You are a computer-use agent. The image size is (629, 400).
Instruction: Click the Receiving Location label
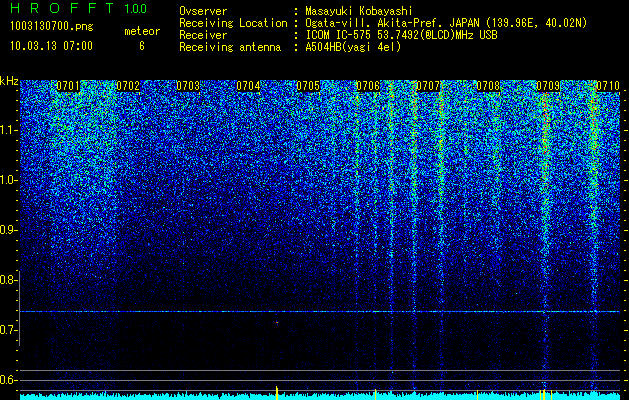[x=233, y=23]
